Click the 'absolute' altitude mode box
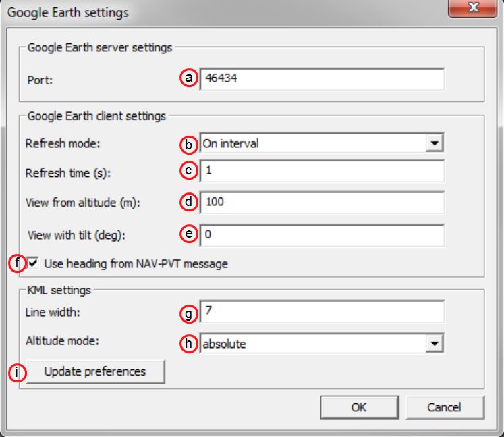Image resolution: width=504 pixels, height=437 pixels. (x=322, y=343)
